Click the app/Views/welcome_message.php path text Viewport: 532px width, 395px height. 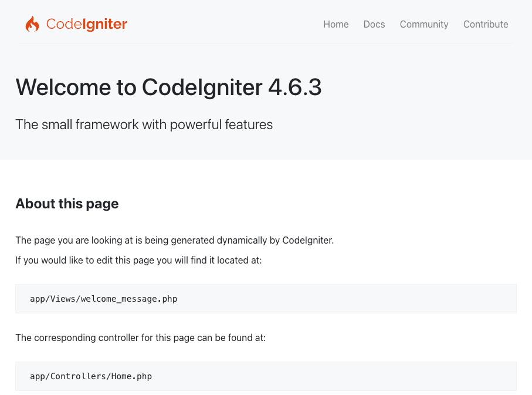point(103,299)
